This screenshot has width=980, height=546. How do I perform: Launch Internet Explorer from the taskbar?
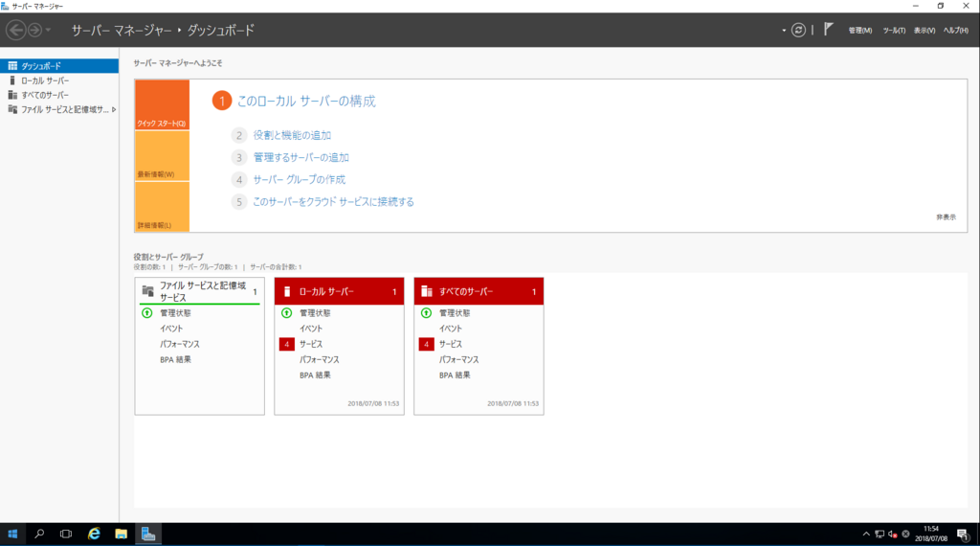(94, 535)
